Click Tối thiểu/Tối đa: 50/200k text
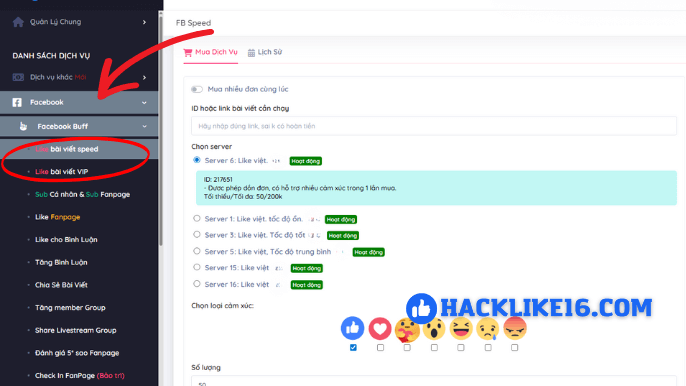 [243, 197]
